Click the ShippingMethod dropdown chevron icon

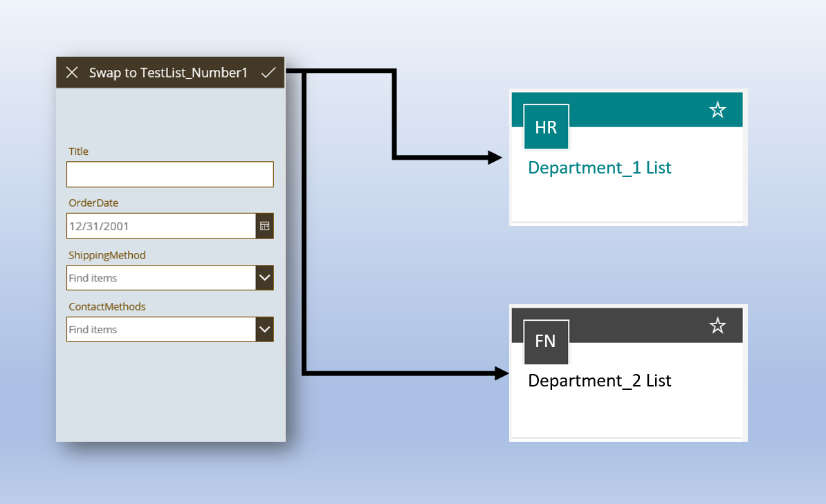[x=264, y=277]
